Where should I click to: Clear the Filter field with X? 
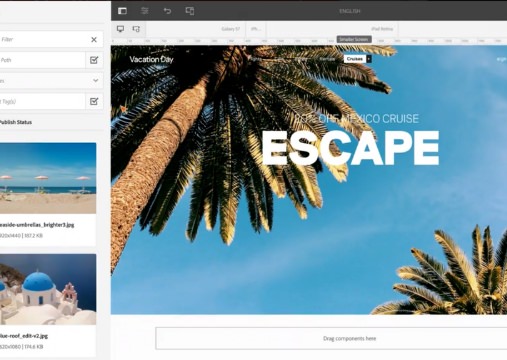tap(94, 40)
